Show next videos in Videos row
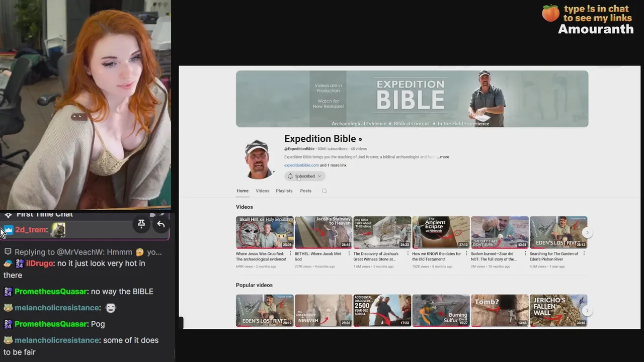This screenshot has height=362, width=644. pyautogui.click(x=587, y=232)
